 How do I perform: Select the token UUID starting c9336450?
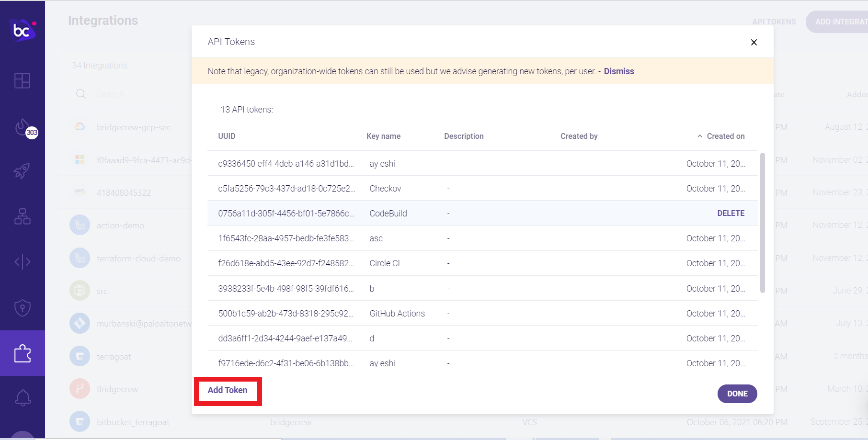(286, 164)
